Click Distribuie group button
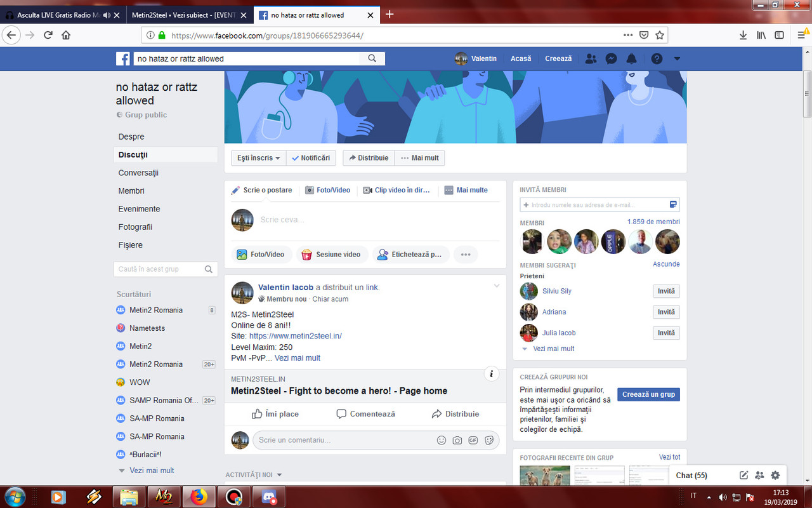Image resolution: width=812 pixels, height=508 pixels. (369, 158)
